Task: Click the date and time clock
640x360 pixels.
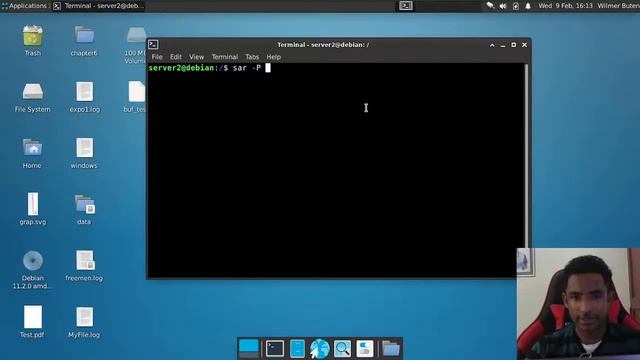Action: (565, 6)
